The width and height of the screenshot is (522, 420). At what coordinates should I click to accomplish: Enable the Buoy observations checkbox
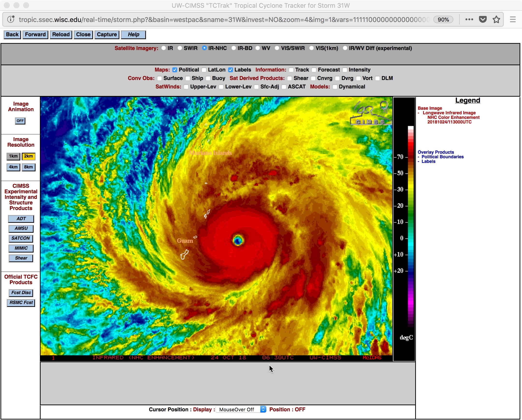click(208, 78)
